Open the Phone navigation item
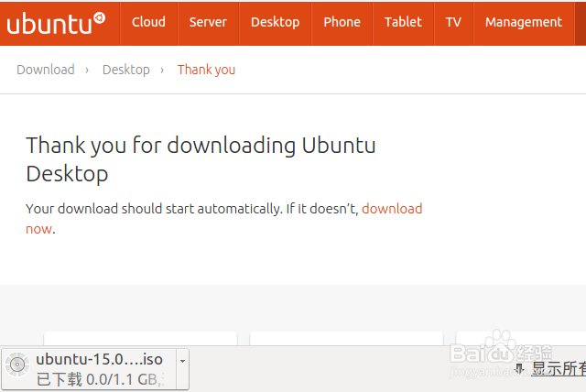This screenshot has width=586, height=392. (342, 22)
